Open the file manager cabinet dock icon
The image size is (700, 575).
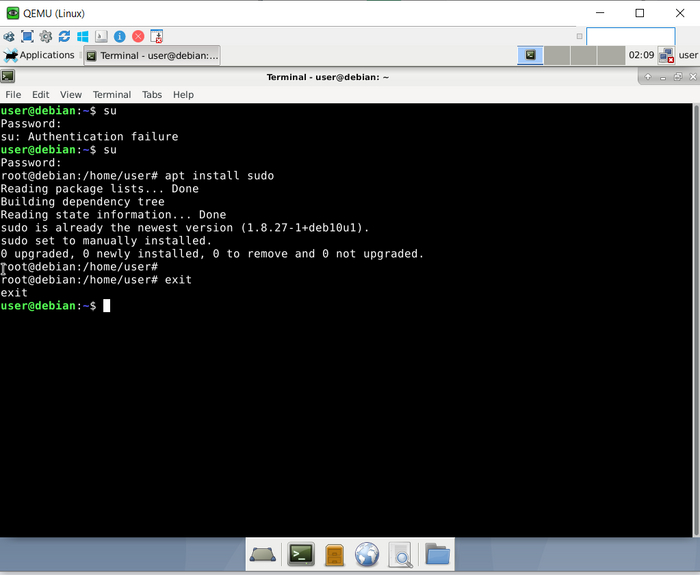point(334,555)
